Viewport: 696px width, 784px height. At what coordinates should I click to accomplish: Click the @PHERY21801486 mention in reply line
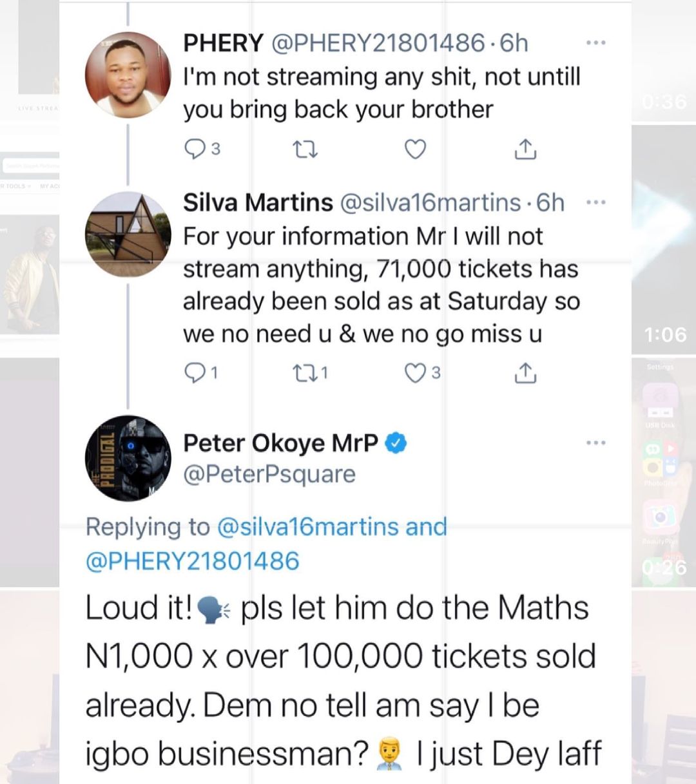coord(192,560)
